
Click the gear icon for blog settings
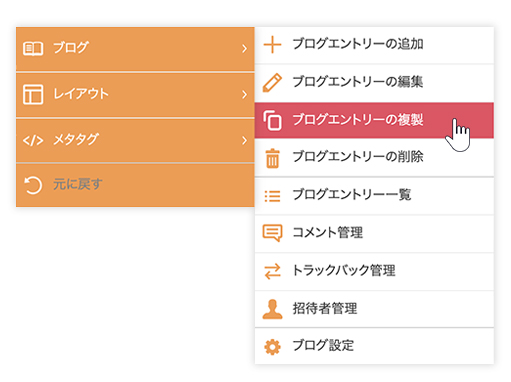tap(272, 347)
